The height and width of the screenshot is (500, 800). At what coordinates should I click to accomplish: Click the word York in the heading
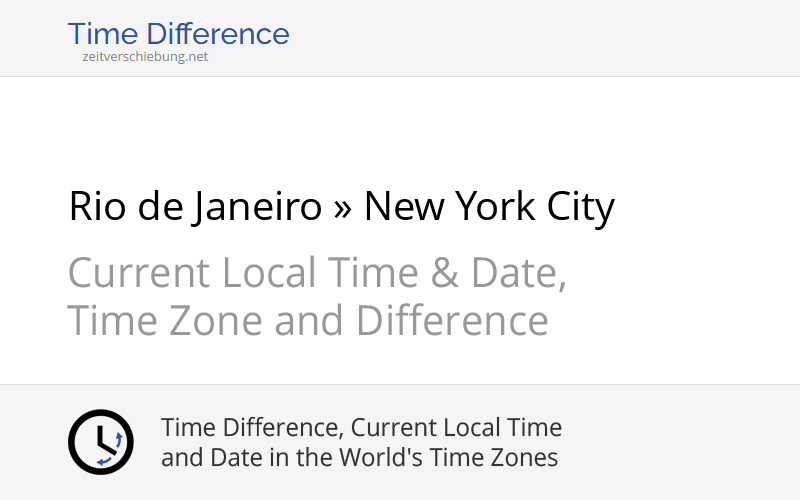pos(495,206)
